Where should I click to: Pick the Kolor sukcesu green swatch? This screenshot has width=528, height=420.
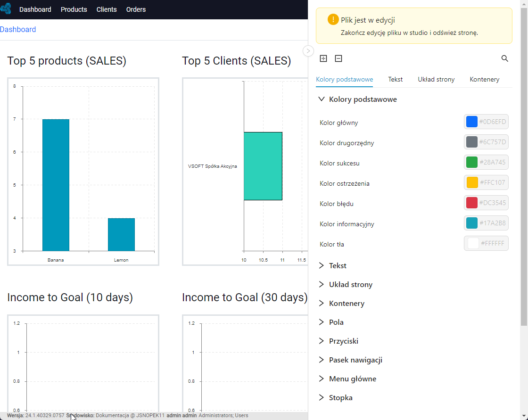(472, 162)
